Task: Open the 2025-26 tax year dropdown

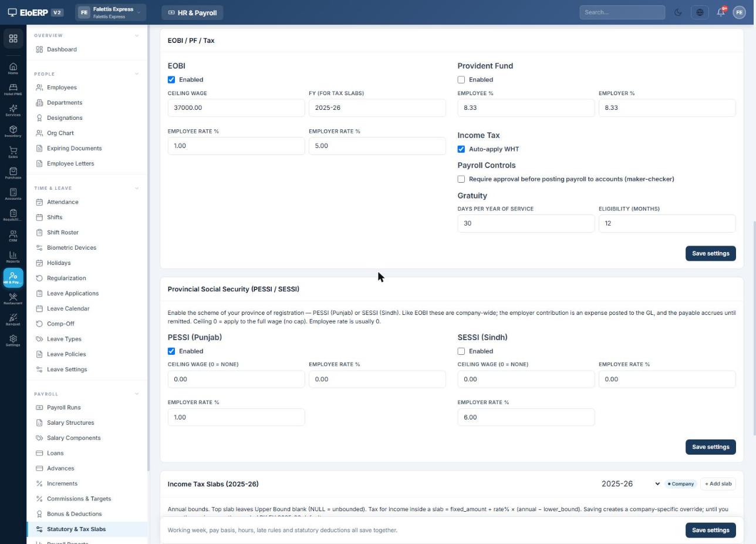Action: tap(630, 484)
